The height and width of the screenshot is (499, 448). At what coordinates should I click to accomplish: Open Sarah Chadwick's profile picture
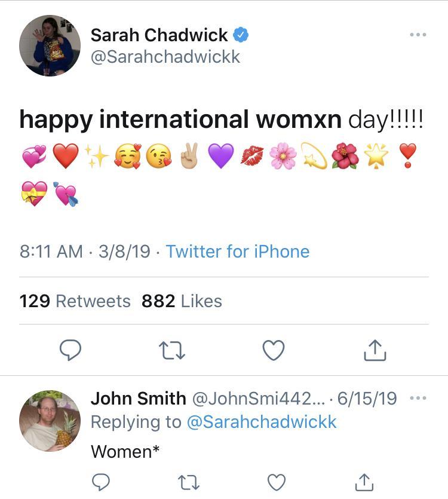pyautogui.click(x=50, y=45)
